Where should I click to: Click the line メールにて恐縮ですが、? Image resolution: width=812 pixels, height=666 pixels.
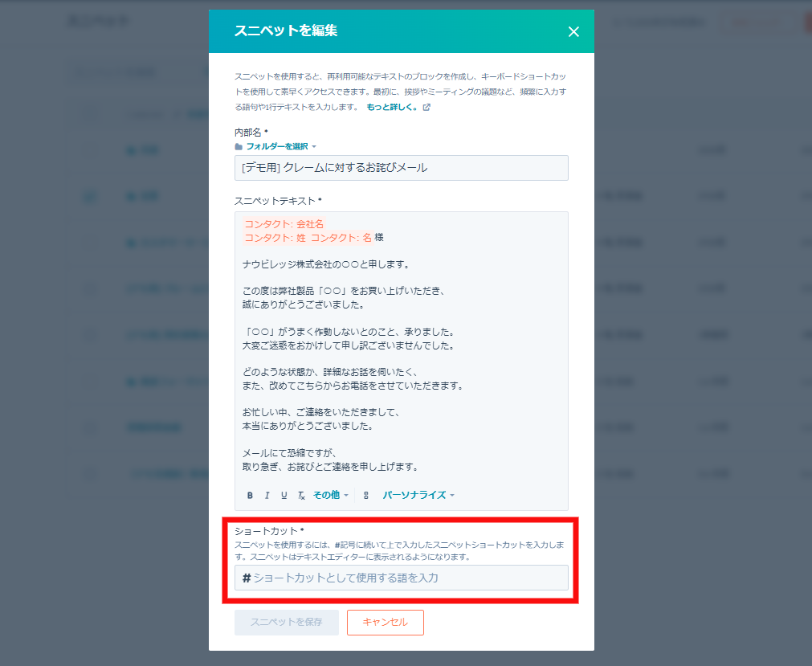click(x=291, y=453)
